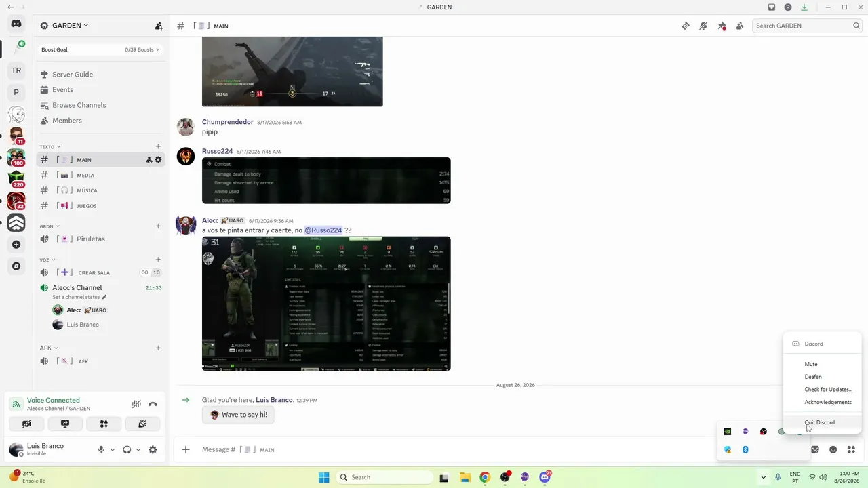Open Alecc's character stats screenshot

326,304
